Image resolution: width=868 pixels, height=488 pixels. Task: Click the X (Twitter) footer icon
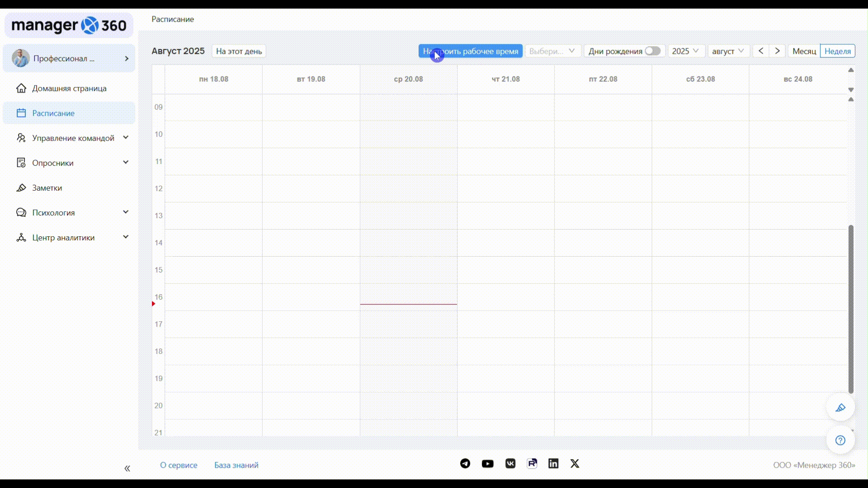click(575, 464)
